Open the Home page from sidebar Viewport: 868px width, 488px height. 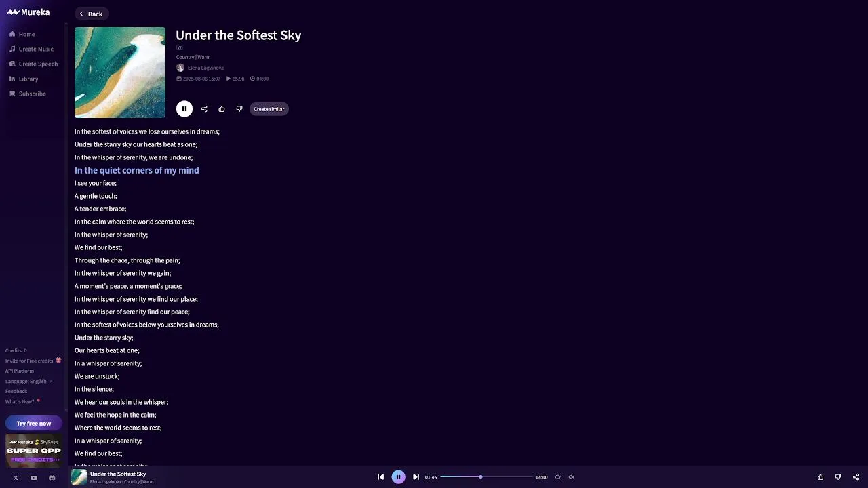coord(22,34)
